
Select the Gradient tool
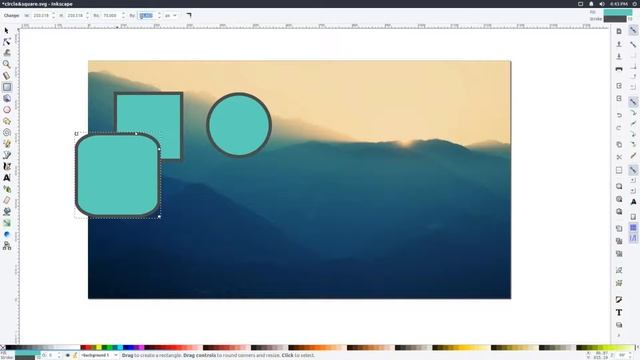(7, 223)
